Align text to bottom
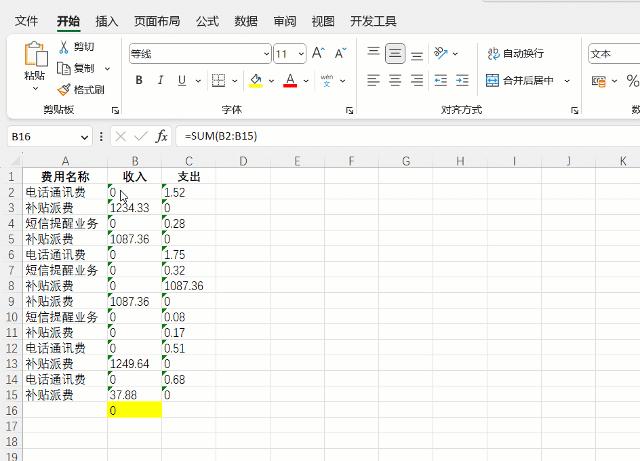Screen dimensions: 640x461 [417, 54]
